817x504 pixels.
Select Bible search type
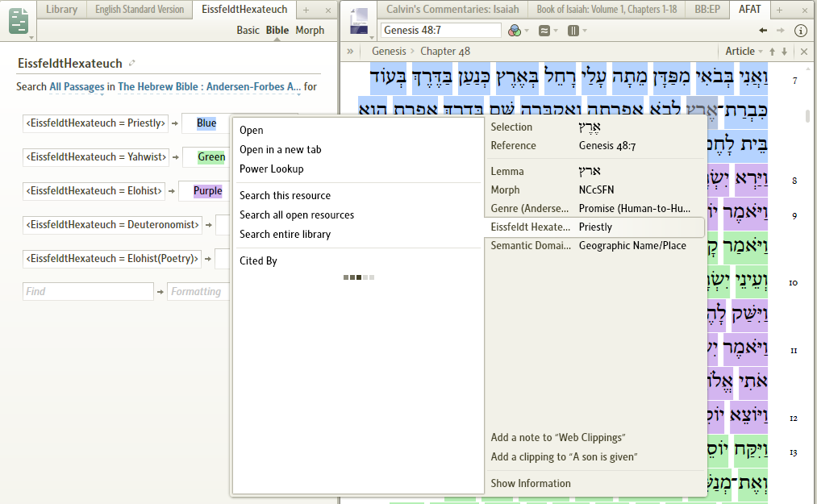[x=277, y=30]
